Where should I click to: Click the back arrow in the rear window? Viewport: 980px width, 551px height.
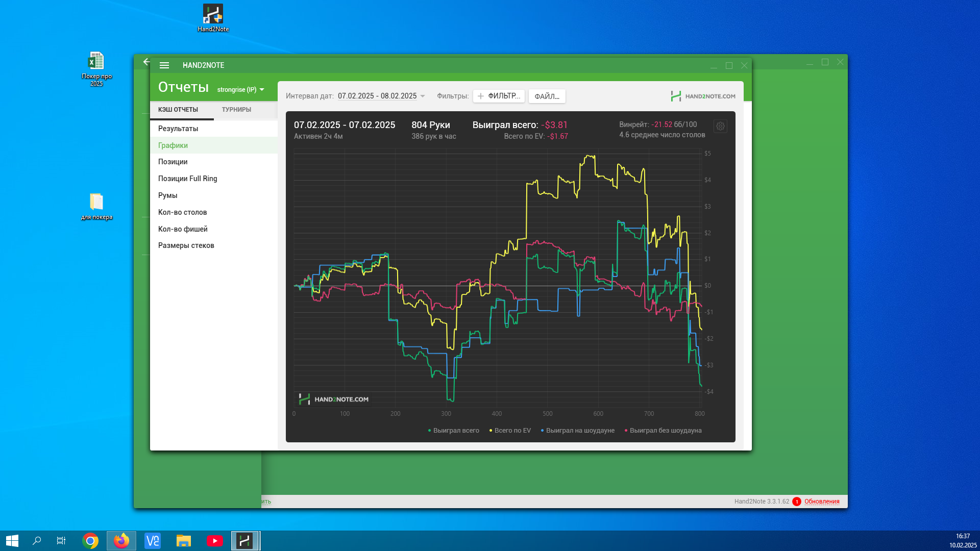(146, 62)
